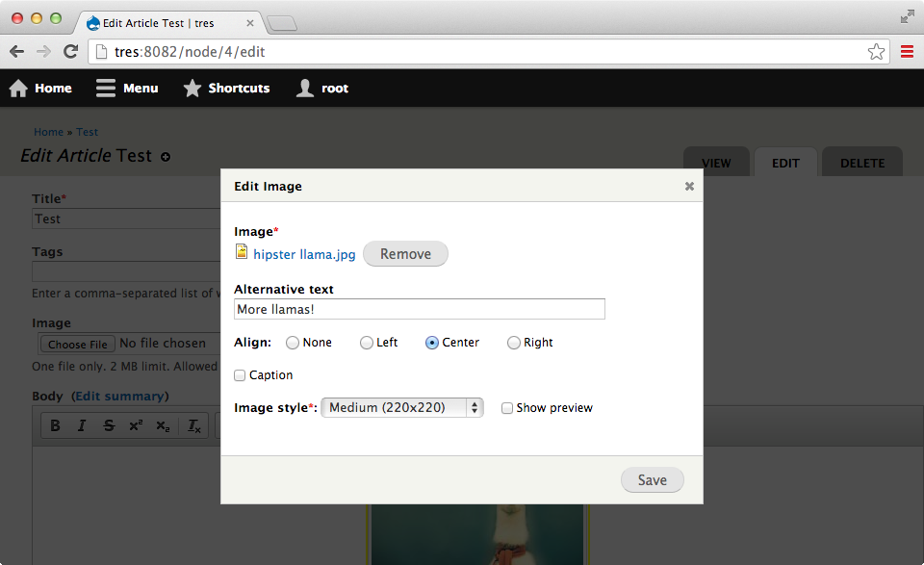The height and width of the screenshot is (565, 924).
Task: Click the file icon beside hipster llama.jpg
Action: pos(243,253)
